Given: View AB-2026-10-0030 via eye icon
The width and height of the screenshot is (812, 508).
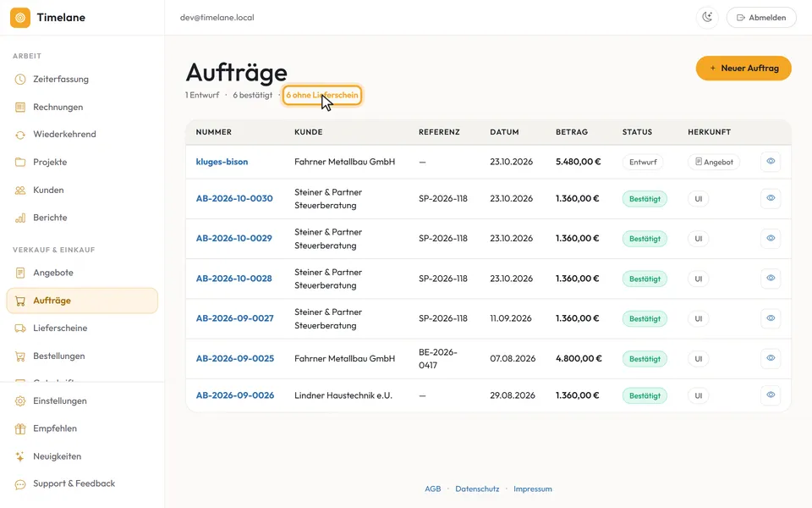Looking at the screenshot, I should [x=771, y=198].
